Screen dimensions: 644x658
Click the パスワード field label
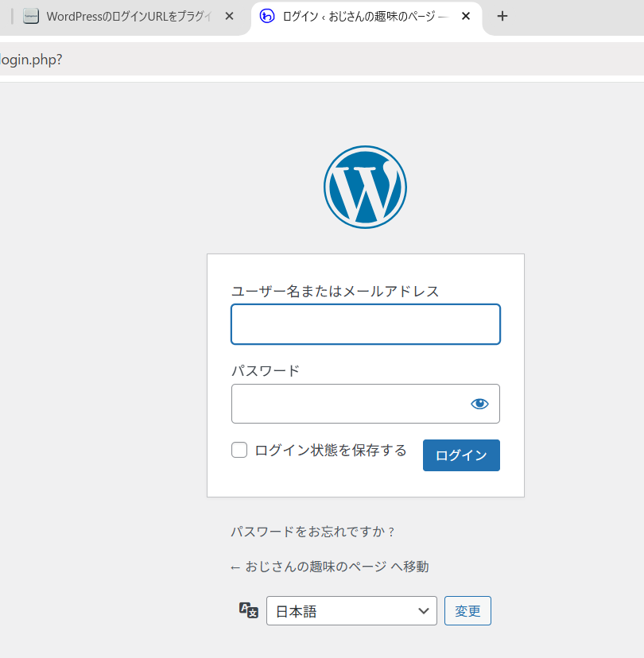pyautogui.click(x=266, y=370)
